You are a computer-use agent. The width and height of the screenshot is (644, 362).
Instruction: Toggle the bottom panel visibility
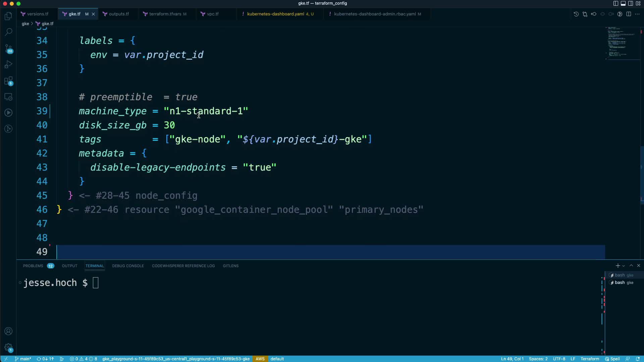(x=623, y=3)
